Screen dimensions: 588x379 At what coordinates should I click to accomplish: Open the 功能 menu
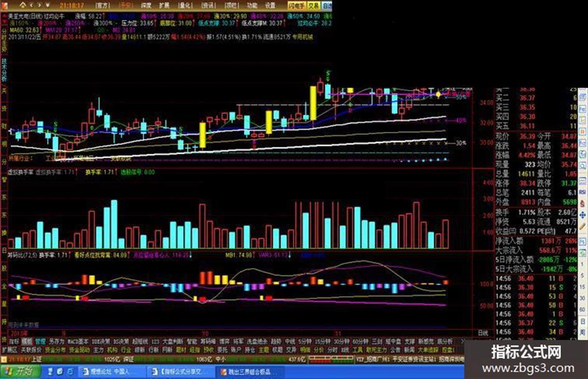251,5
